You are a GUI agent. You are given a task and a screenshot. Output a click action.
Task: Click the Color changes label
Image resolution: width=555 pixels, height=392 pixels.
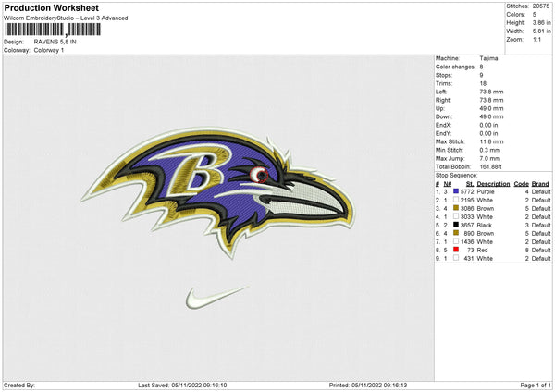pyautogui.click(x=455, y=67)
